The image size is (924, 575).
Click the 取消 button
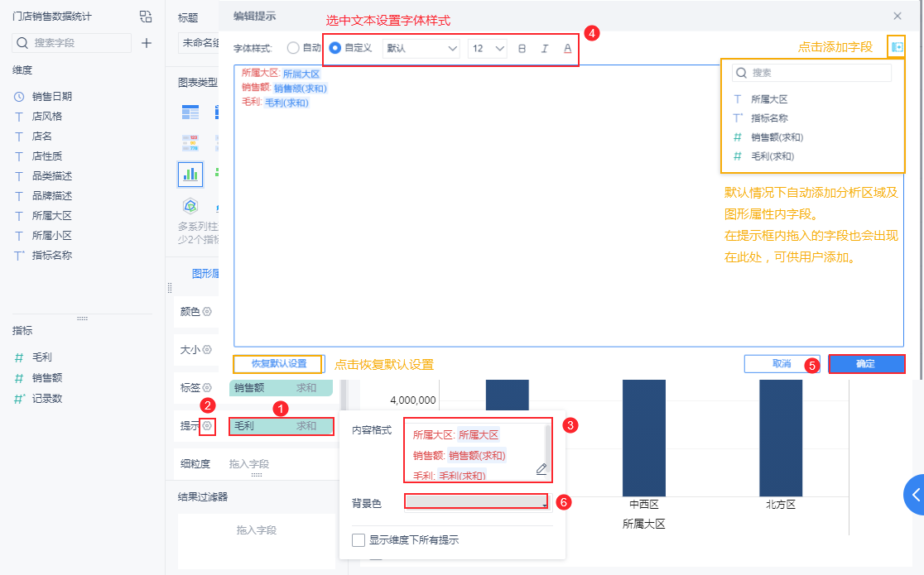[x=782, y=363]
